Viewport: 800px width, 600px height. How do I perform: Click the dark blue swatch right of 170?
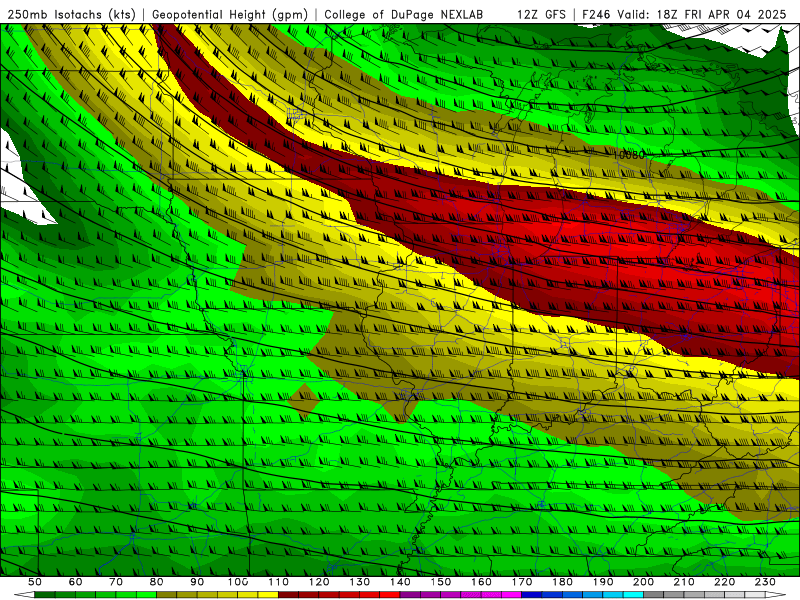click(x=532, y=595)
